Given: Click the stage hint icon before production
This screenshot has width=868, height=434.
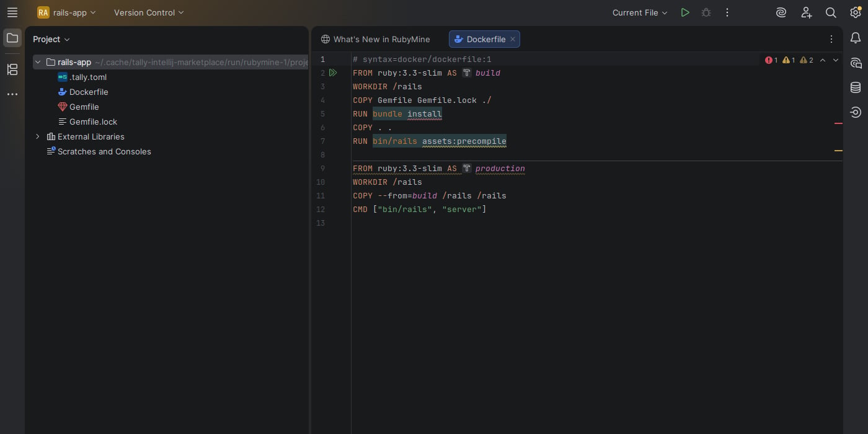Looking at the screenshot, I should [467, 169].
